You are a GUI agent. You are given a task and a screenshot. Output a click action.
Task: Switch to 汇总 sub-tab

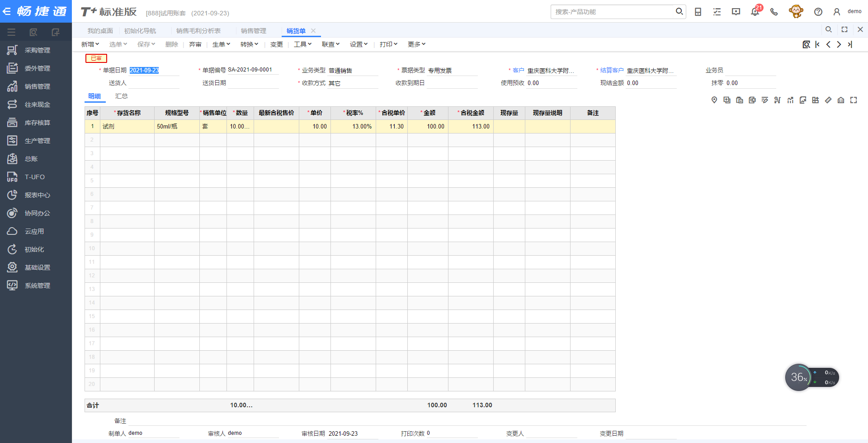[x=122, y=96]
